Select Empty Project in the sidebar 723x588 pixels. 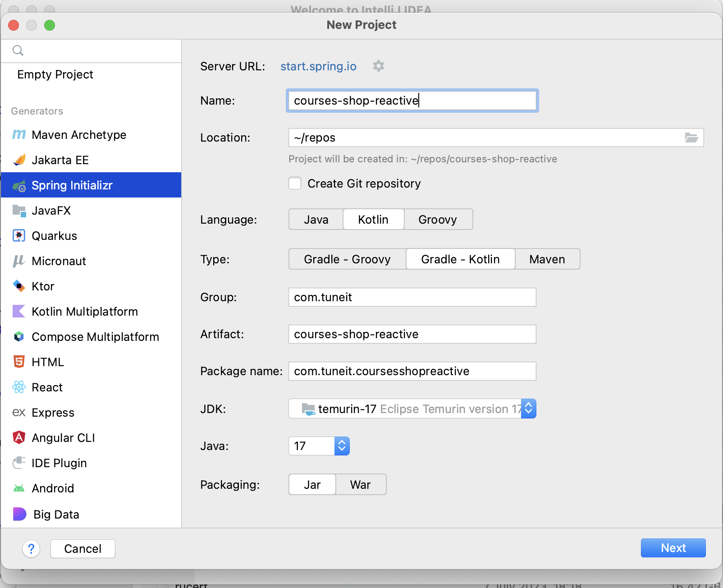pyautogui.click(x=55, y=74)
